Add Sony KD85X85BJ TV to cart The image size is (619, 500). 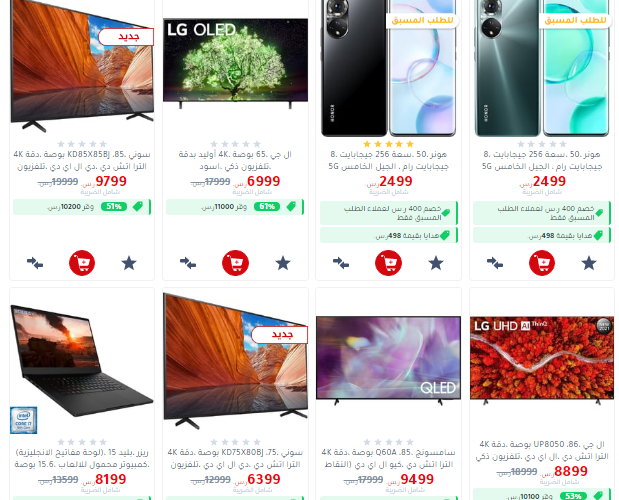click(82, 263)
